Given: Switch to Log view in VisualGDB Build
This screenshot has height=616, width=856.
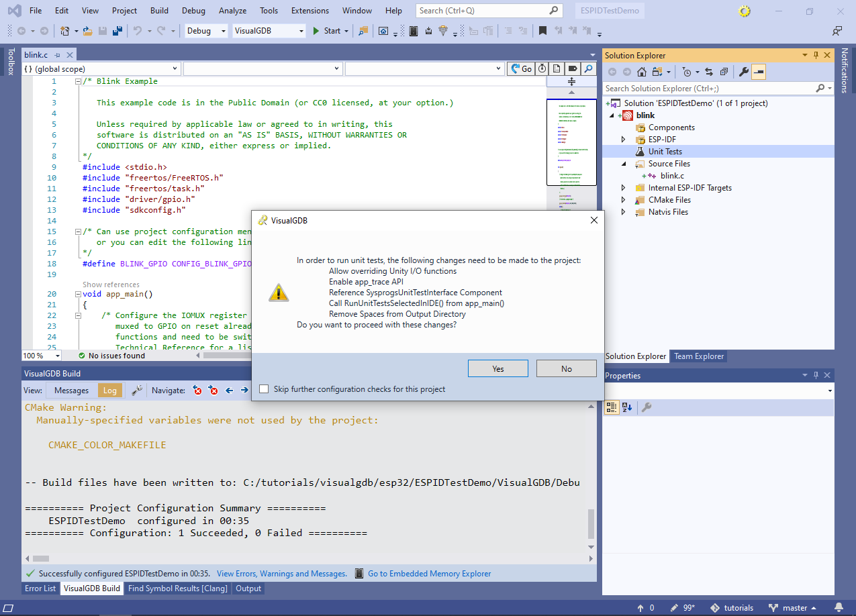Looking at the screenshot, I should click(110, 391).
